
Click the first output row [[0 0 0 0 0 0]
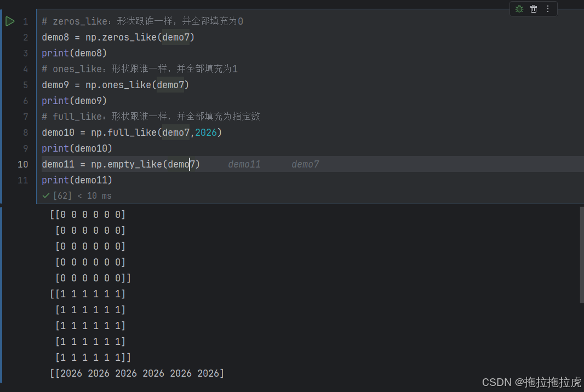[88, 215]
